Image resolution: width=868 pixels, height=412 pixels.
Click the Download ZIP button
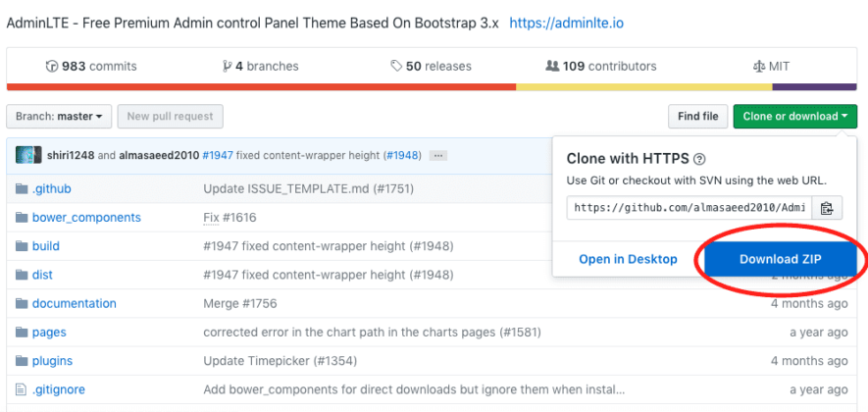coord(781,259)
